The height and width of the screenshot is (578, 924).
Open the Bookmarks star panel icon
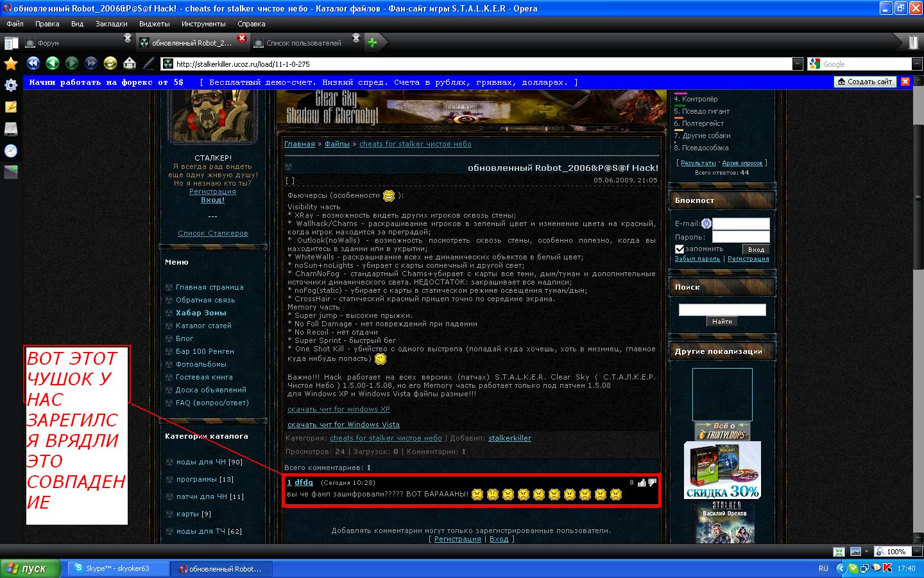click(11, 64)
